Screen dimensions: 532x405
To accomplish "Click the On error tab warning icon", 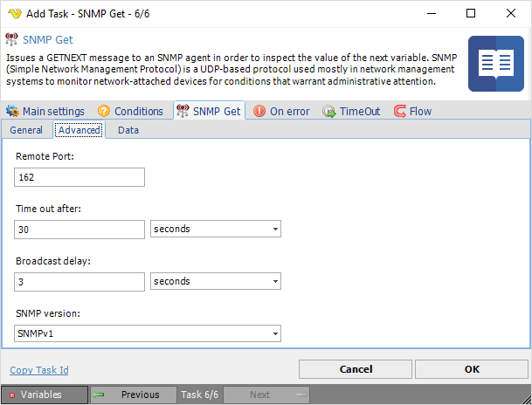I will tap(259, 111).
